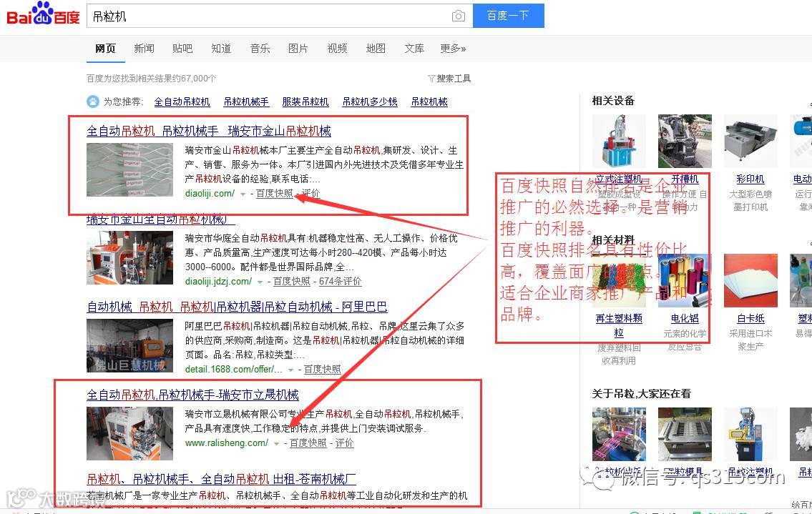Image resolution: width=812 pixels, height=514 pixels.
Task: Click the 搜索工具 filter icon
Action: [x=431, y=79]
